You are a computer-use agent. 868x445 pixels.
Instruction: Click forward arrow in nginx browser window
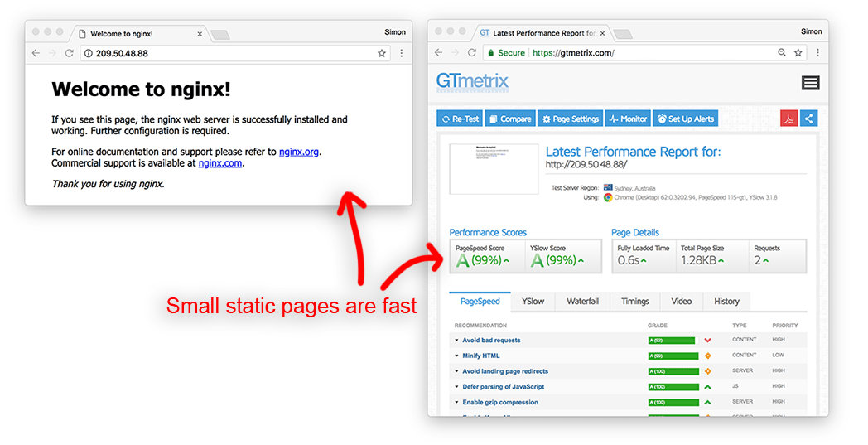point(52,53)
